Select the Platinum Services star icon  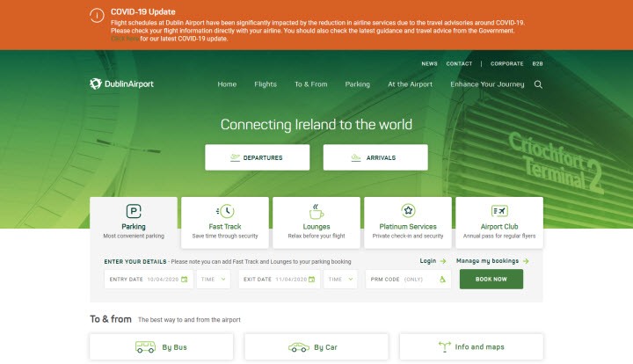[408, 211]
